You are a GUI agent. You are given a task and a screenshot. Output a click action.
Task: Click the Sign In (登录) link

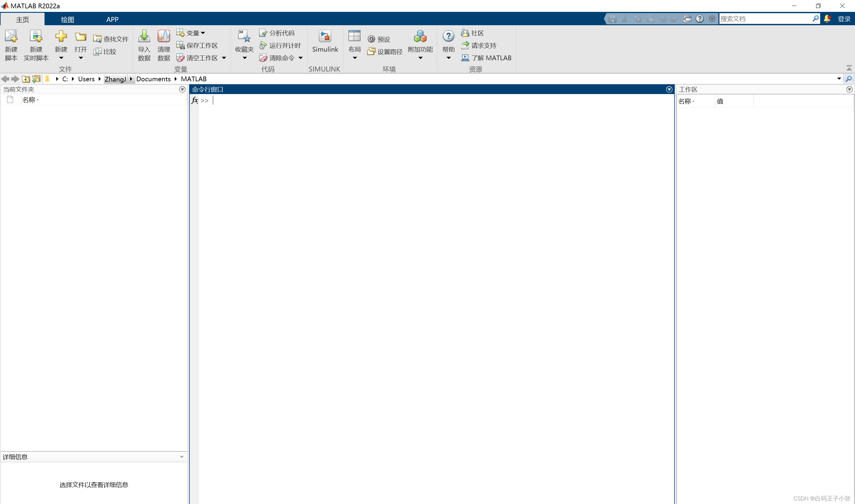(x=844, y=19)
